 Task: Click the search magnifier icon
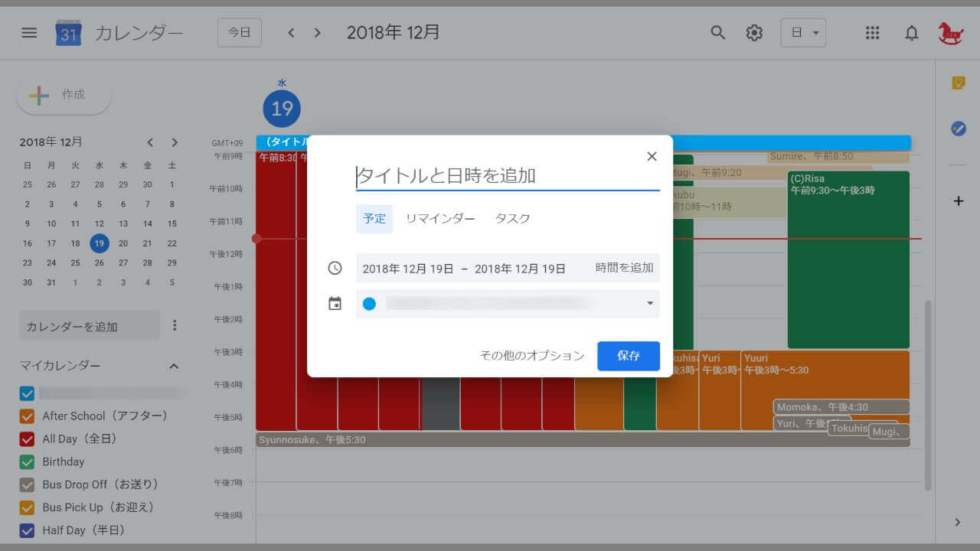click(x=717, y=33)
